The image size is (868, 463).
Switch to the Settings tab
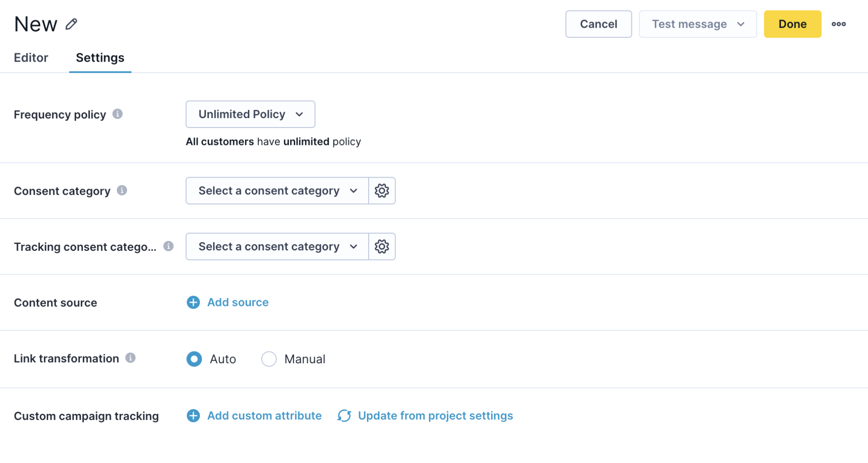100,58
